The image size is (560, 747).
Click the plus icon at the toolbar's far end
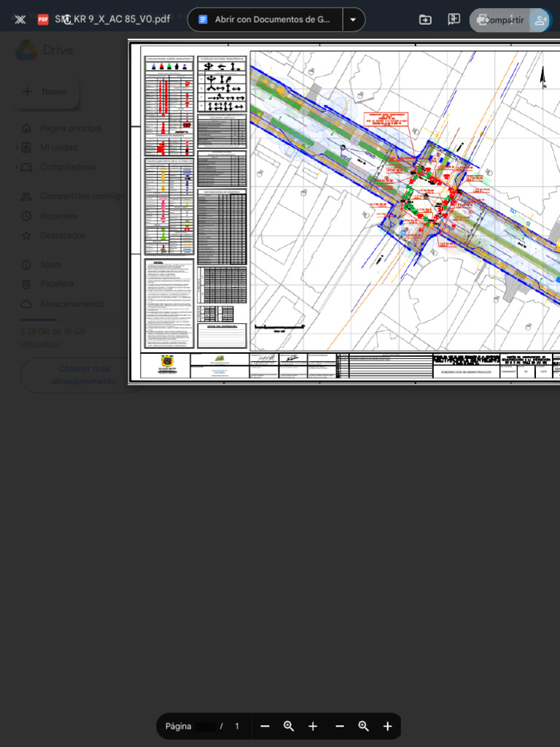tap(388, 726)
